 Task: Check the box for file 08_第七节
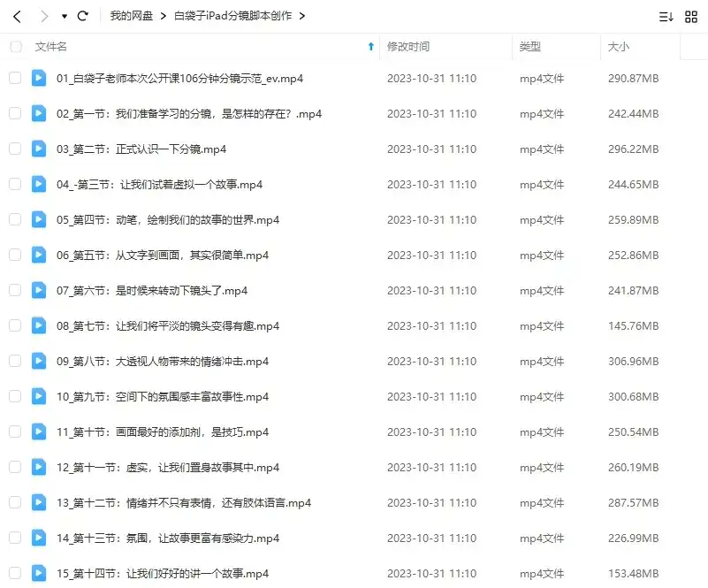coord(15,325)
